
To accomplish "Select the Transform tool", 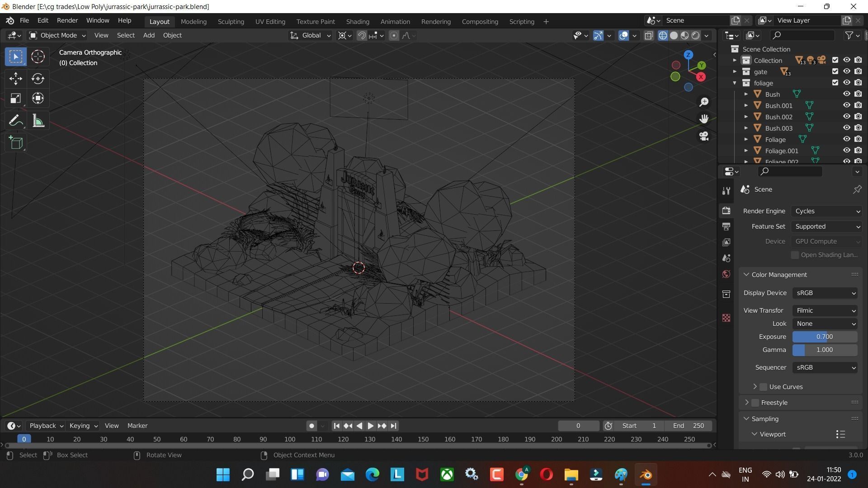I will (38, 99).
